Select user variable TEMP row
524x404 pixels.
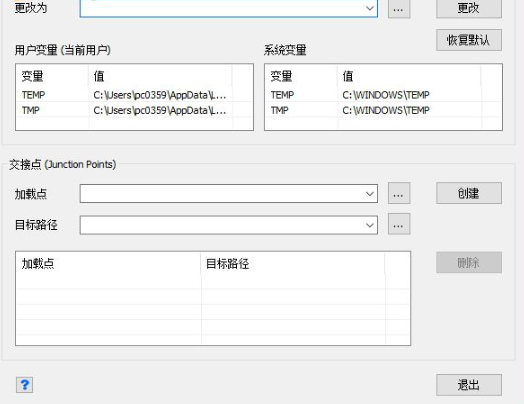[134, 95]
